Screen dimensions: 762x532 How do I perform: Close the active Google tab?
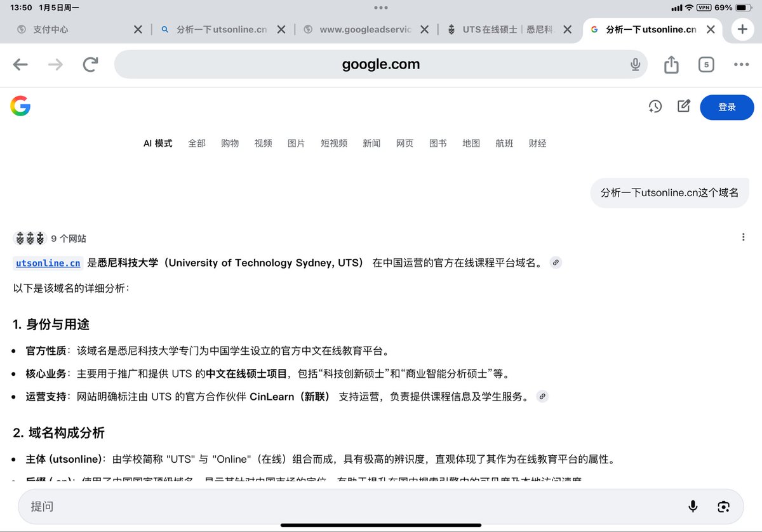[711, 29]
